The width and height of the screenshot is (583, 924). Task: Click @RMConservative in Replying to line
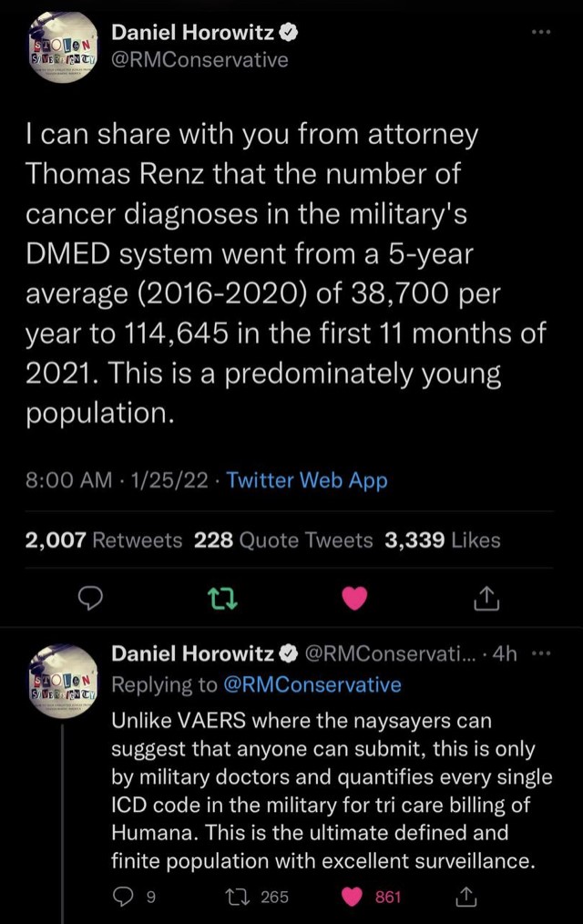312,683
